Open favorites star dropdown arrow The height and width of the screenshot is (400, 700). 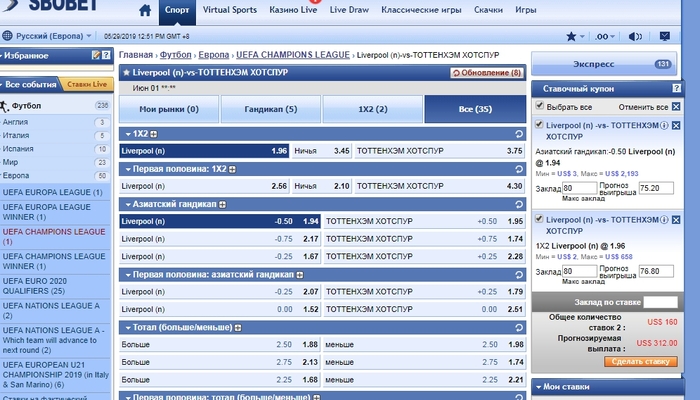click(582, 37)
